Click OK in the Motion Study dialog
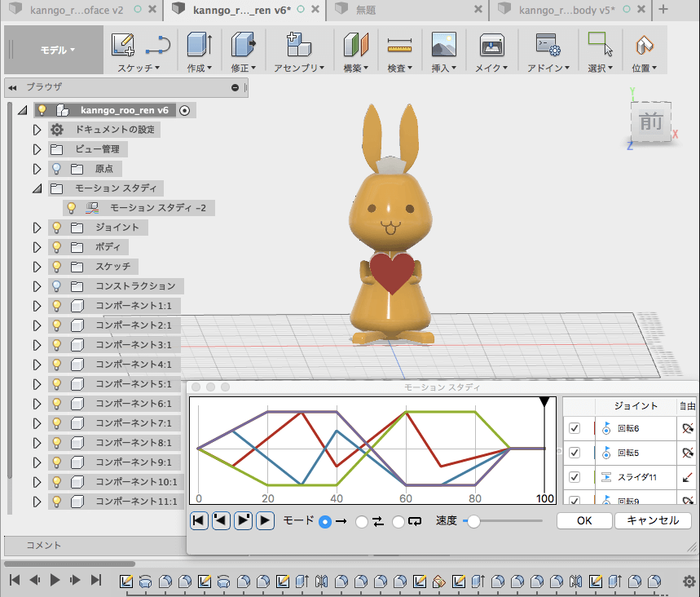 tap(583, 520)
